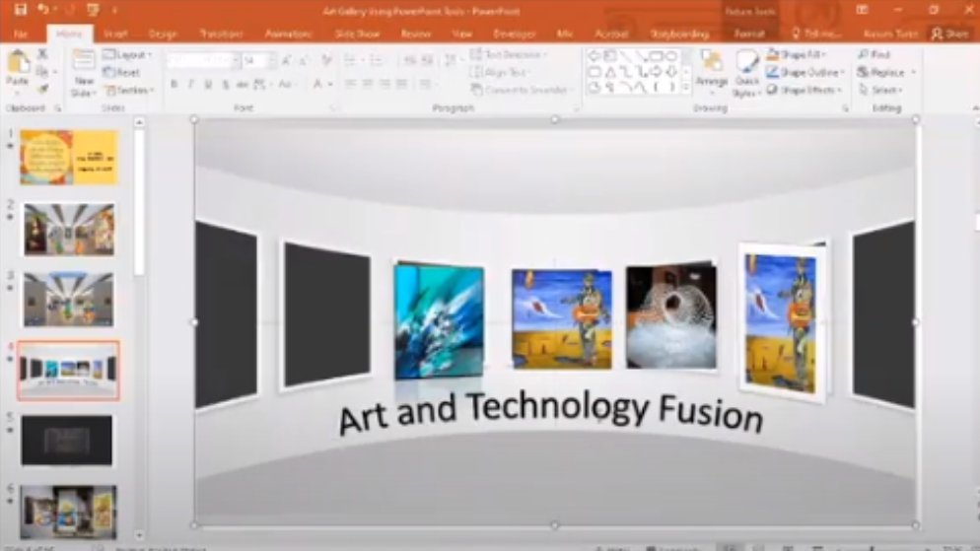Select the glass sculpture picture on slide
This screenshot has width=980, height=551.
click(671, 316)
